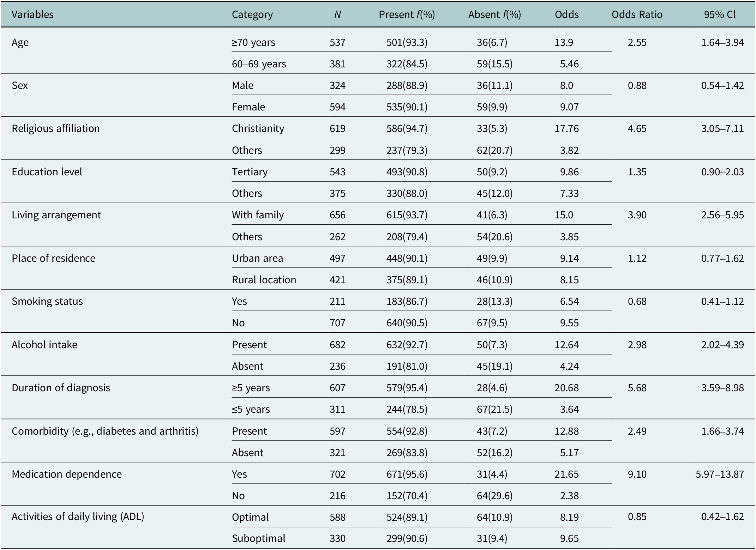Click the Smoking status variable

click(47, 301)
